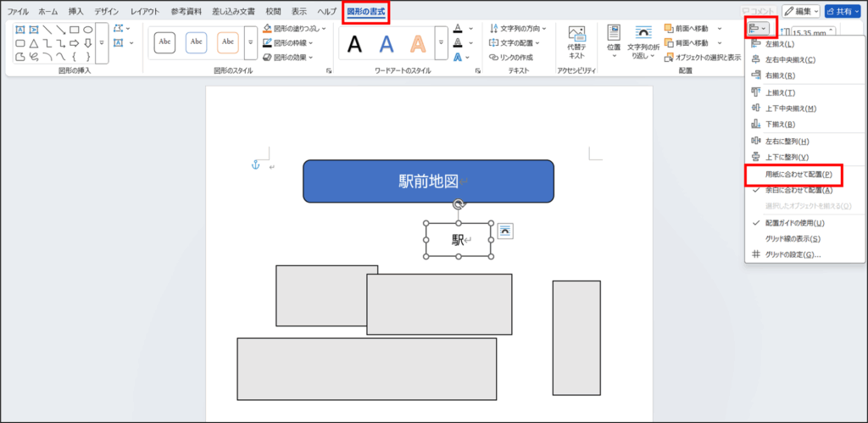Click the 編集 (Editing) mode button
This screenshot has height=423, width=868.
click(801, 11)
